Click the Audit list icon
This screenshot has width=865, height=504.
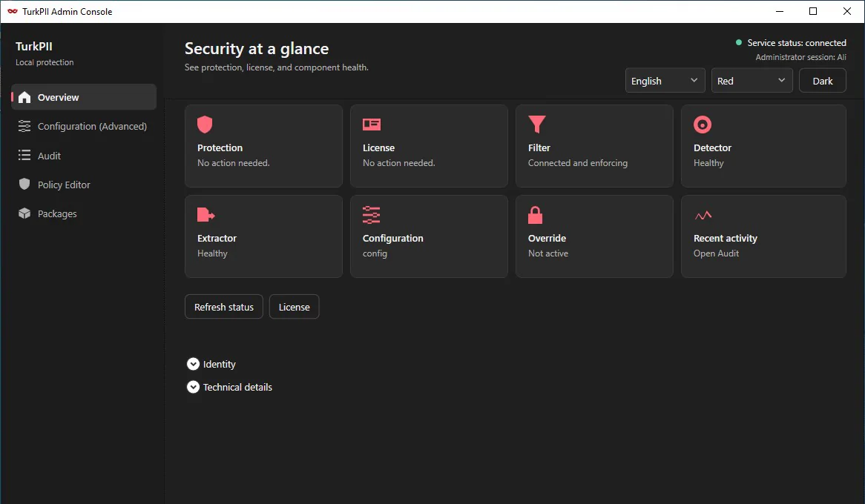tap(24, 156)
